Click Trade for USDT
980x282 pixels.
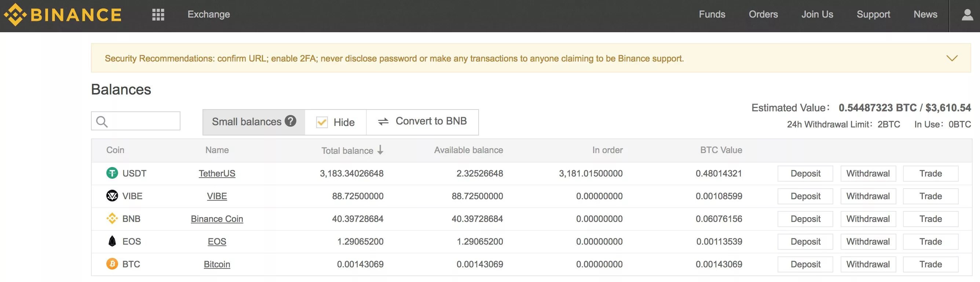pyautogui.click(x=930, y=174)
